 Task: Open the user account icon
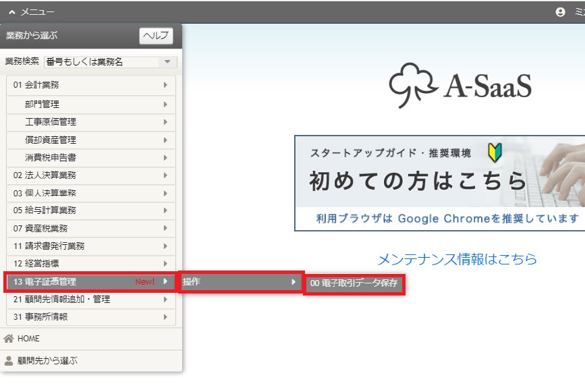tap(560, 12)
